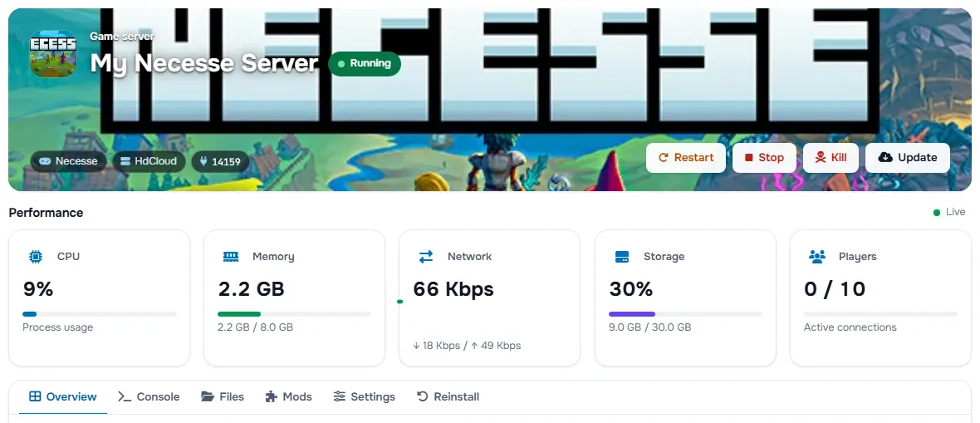The height and width of the screenshot is (423, 980).
Task: Click the Storage drive icon
Action: click(x=621, y=257)
